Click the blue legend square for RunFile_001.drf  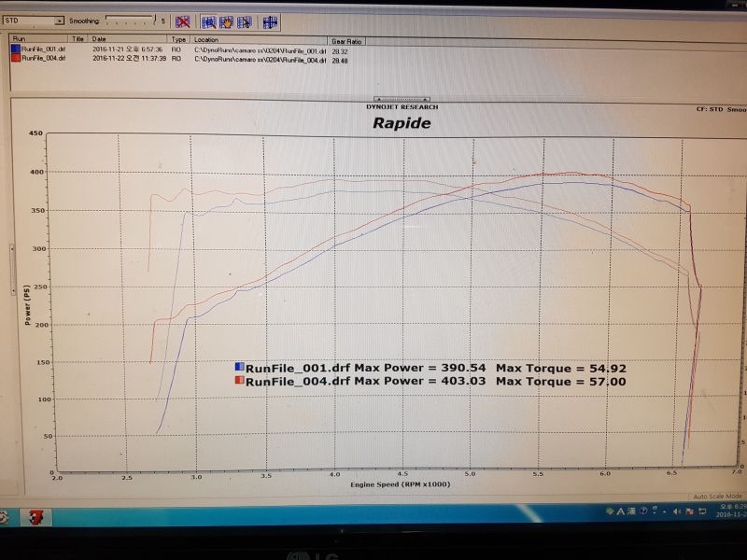(240, 367)
